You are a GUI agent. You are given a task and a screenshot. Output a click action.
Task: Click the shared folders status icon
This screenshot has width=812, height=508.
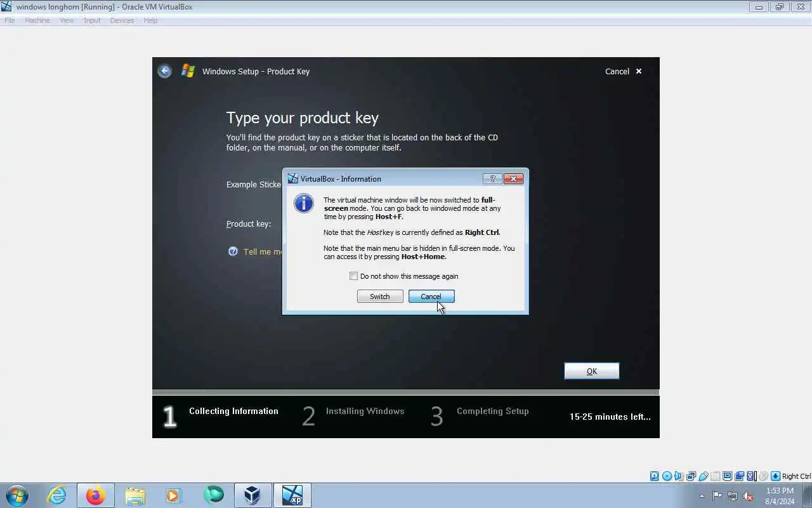pyautogui.click(x=715, y=476)
